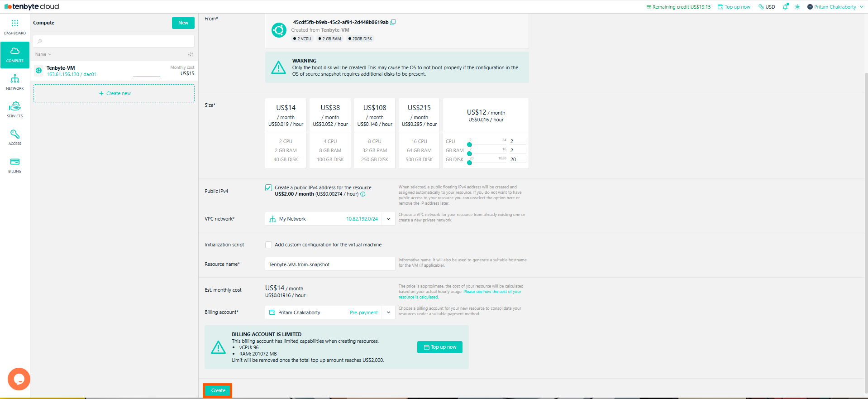Click list filter settings icon
The image size is (868, 399).
tap(191, 54)
